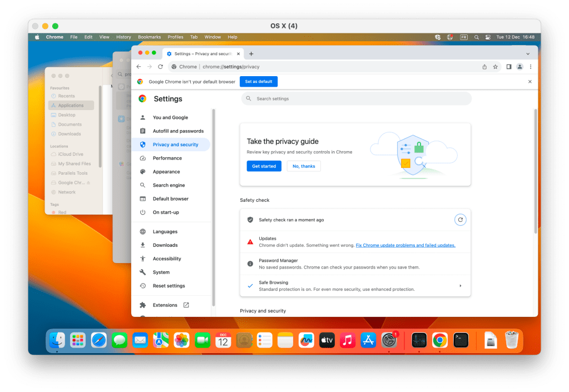Open the Chrome side panel icon
This screenshot has height=392, width=569.
click(508, 67)
